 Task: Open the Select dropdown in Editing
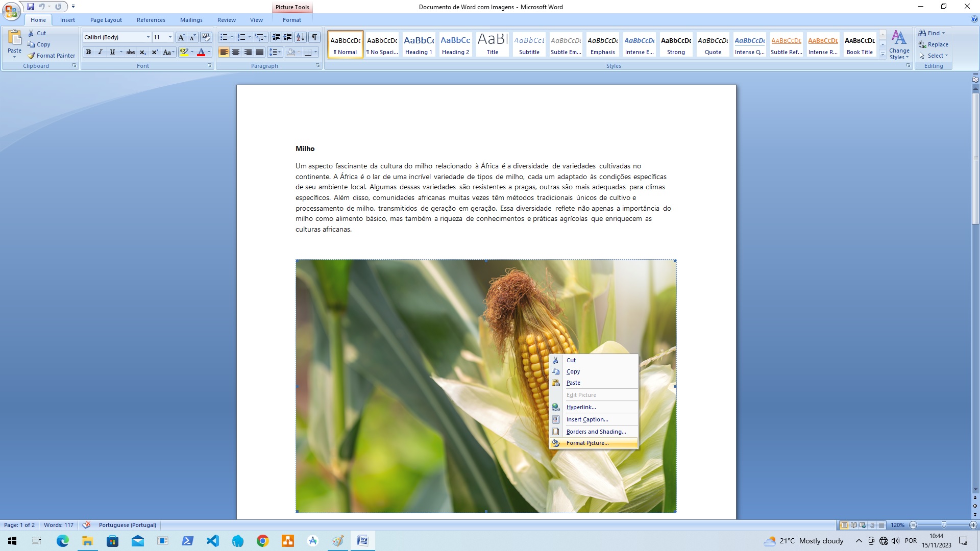coord(934,56)
